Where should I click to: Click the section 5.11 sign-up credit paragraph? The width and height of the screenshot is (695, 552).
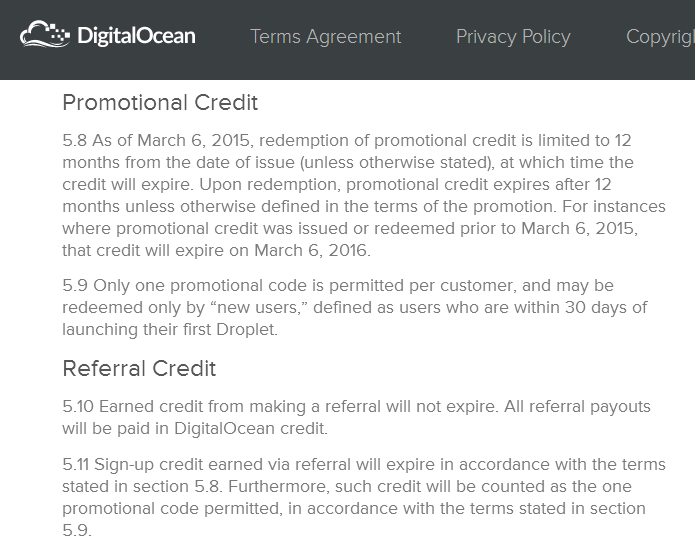click(363, 497)
